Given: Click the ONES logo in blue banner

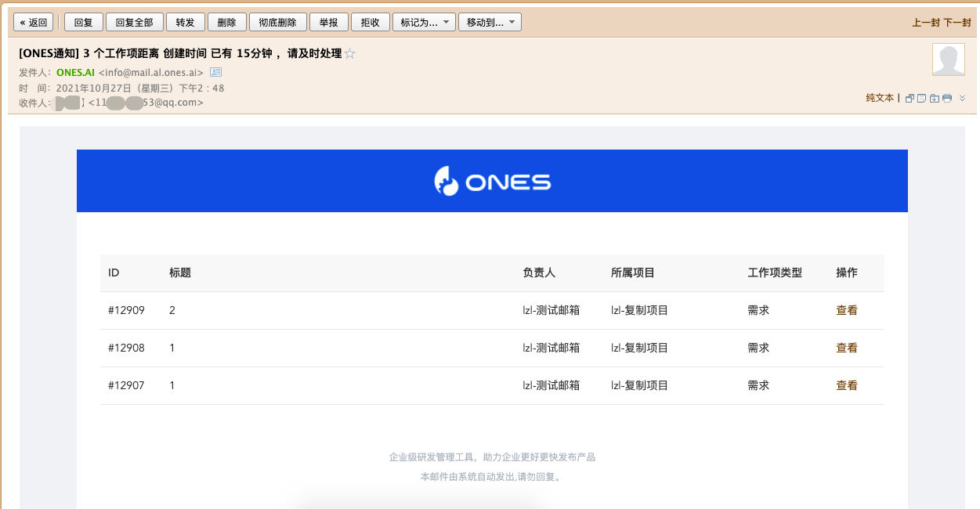Looking at the screenshot, I should (492, 182).
